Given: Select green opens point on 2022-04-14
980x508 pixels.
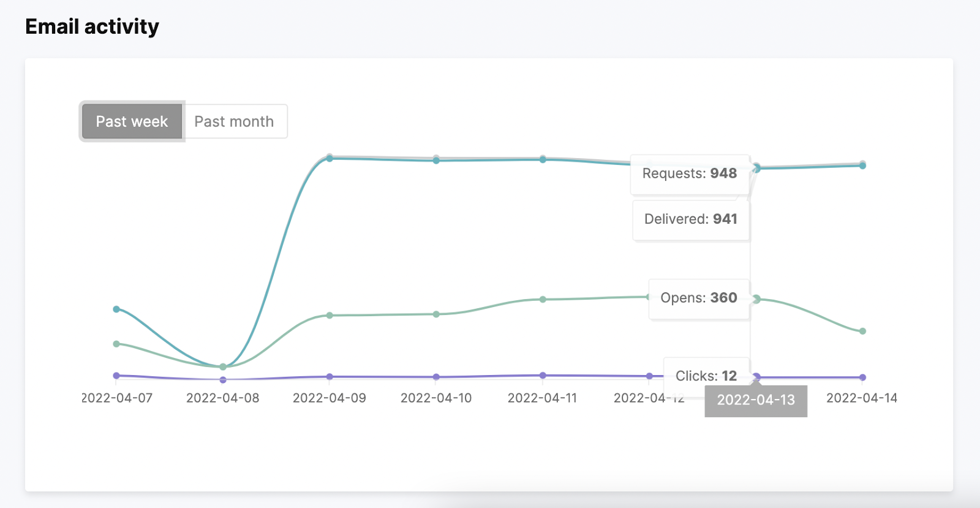Looking at the screenshot, I should pyautogui.click(x=862, y=332).
